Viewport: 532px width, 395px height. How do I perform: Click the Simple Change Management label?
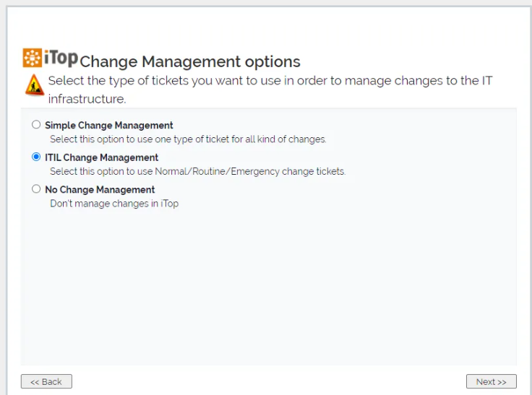pyautogui.click(x=108, y=125)
